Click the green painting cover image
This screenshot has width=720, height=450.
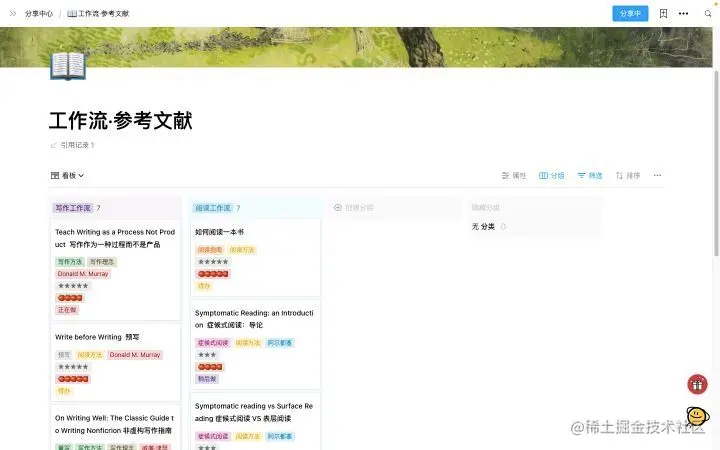(x=356, y=47)
